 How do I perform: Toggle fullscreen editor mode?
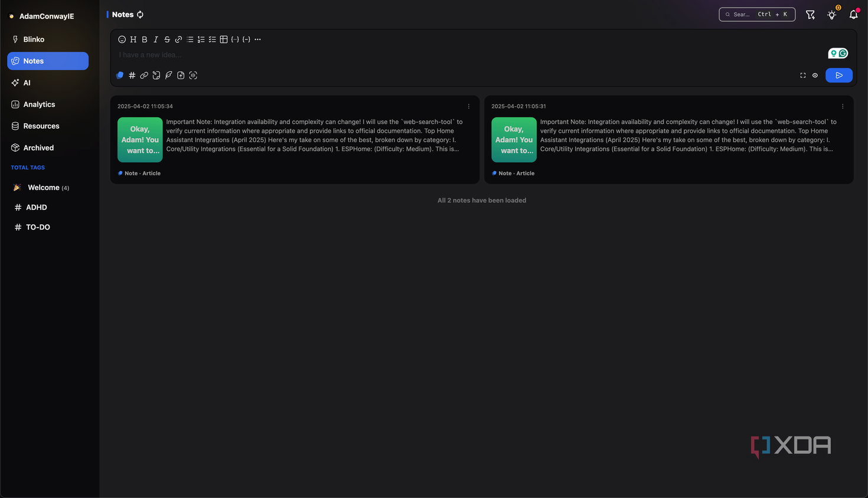(x=803, y=76)
